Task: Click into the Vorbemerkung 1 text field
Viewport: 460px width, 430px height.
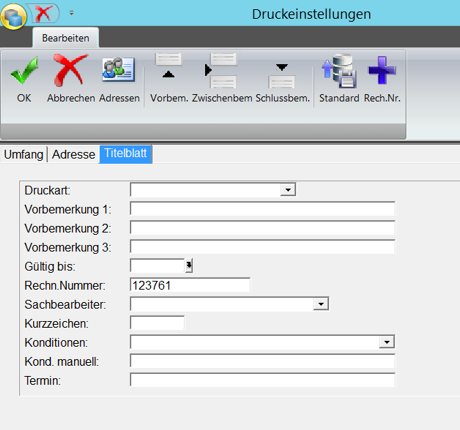Action: [262, 209]
